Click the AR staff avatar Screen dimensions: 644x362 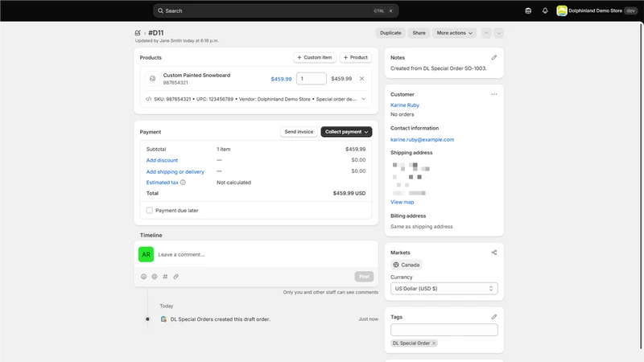pos(147,254)
